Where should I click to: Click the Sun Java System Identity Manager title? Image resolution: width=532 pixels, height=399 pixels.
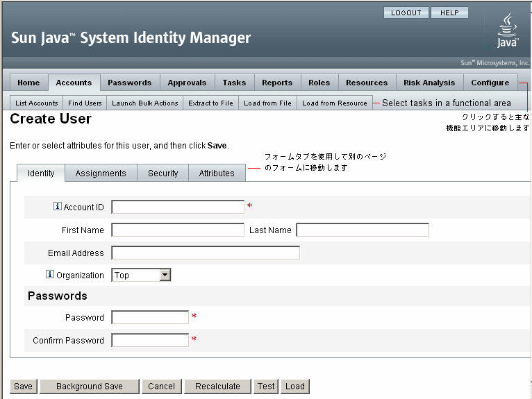click(x=131, y=38)
